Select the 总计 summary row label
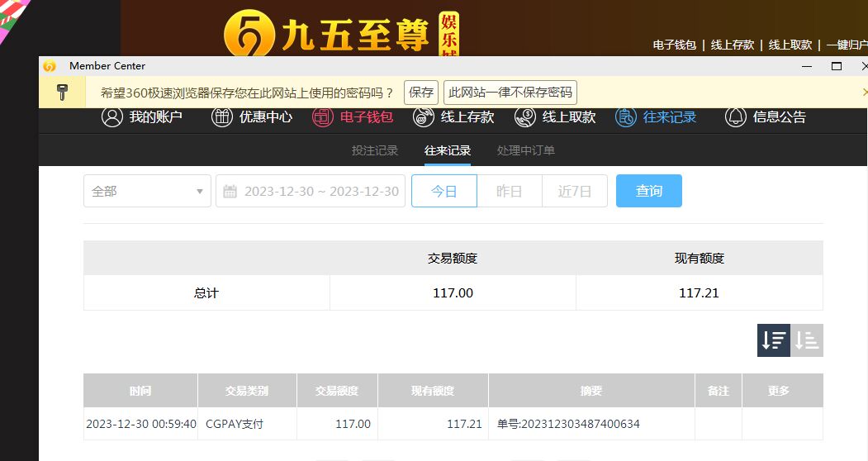Image resolution: width=868 pixels, height=461 pixels. (206, 293)
